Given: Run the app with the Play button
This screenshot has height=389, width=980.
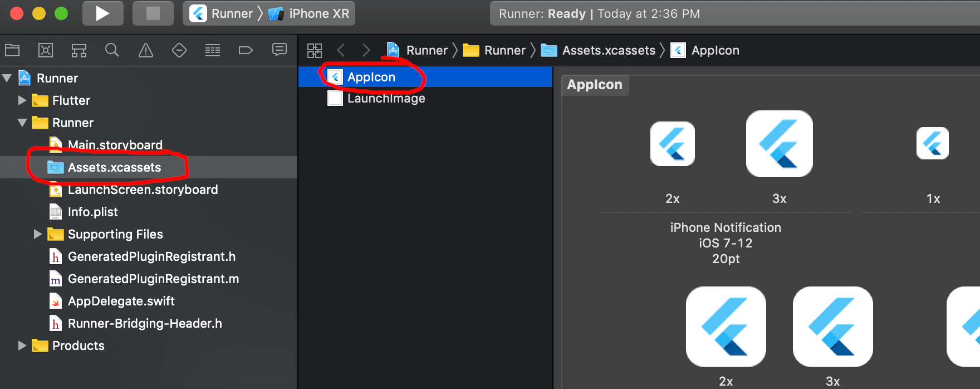Looking at the screenshot, I should click(103, 13).
